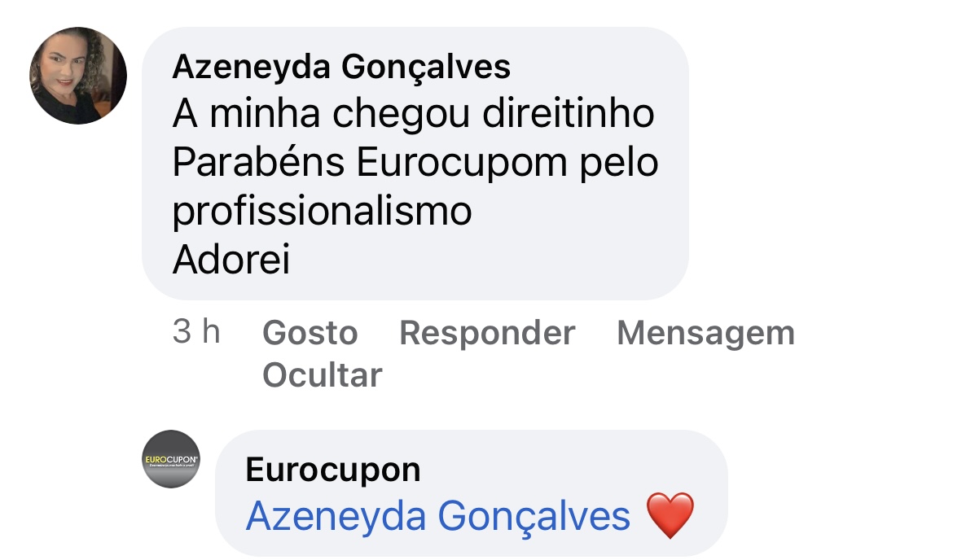This screenshot has width=953, height=560.
Task: Click the word 'Adorei' in the comment
Action: 231,260
